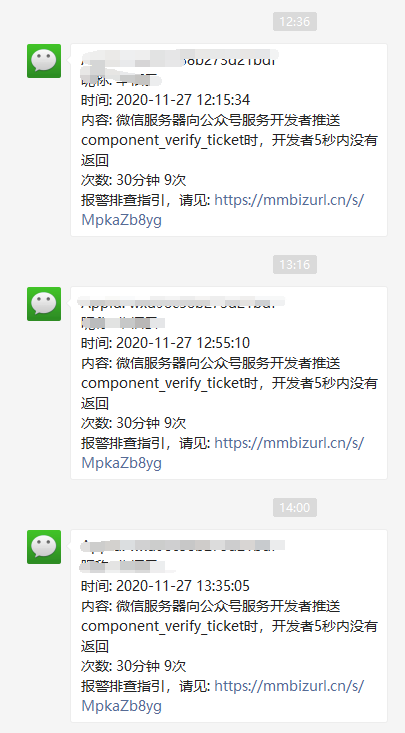405x733 pixels.
Task: Click component_verify_ticket text in the first message
Action: [x=163, y=140]
